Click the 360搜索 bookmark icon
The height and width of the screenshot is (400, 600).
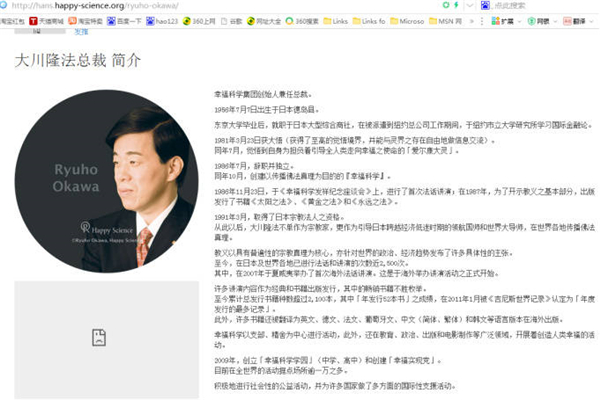[289, 21]
